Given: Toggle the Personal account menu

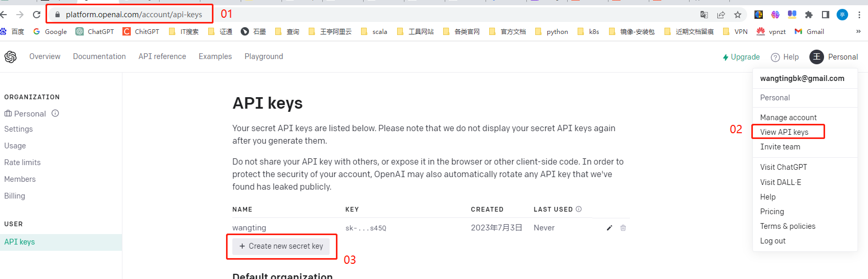Looking at the screenshot, I should (x=833, y=57).
